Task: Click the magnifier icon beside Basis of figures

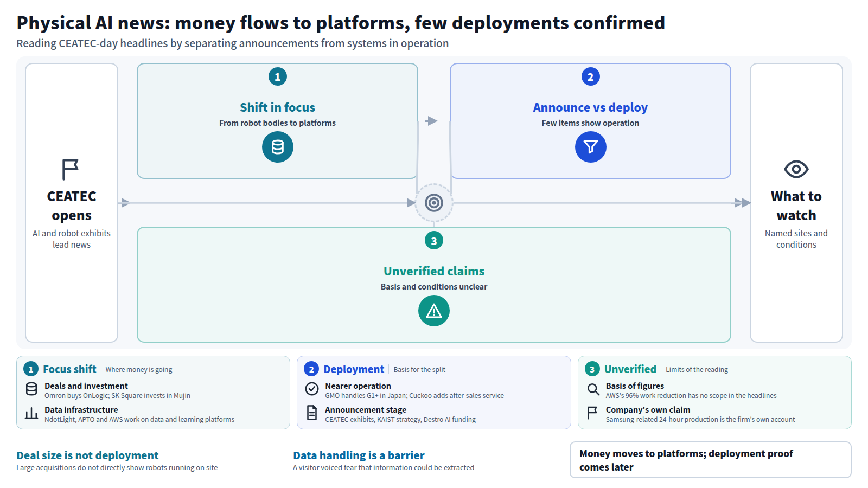Action: point(593,389)
